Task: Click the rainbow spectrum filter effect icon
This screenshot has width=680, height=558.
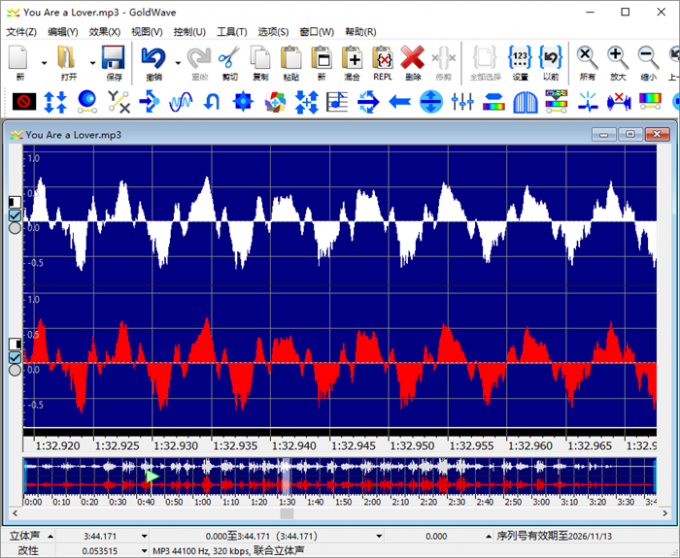Action: (x=650, y=102)
